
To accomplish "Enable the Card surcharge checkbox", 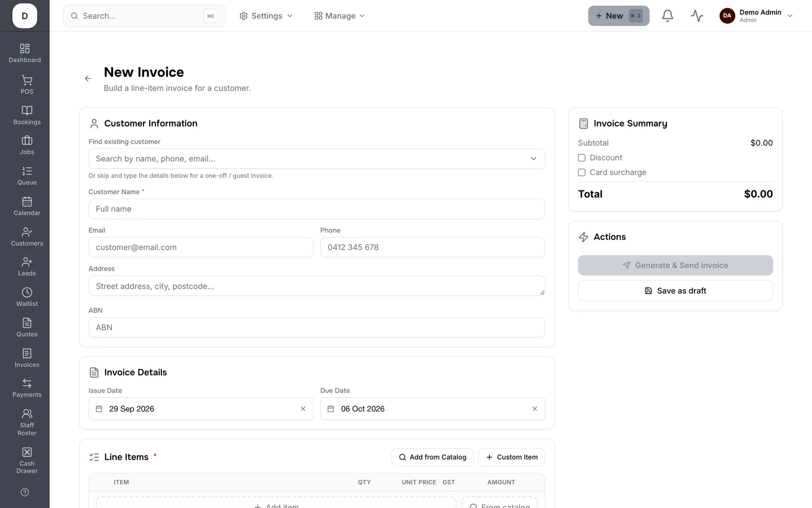I will 582,173.
